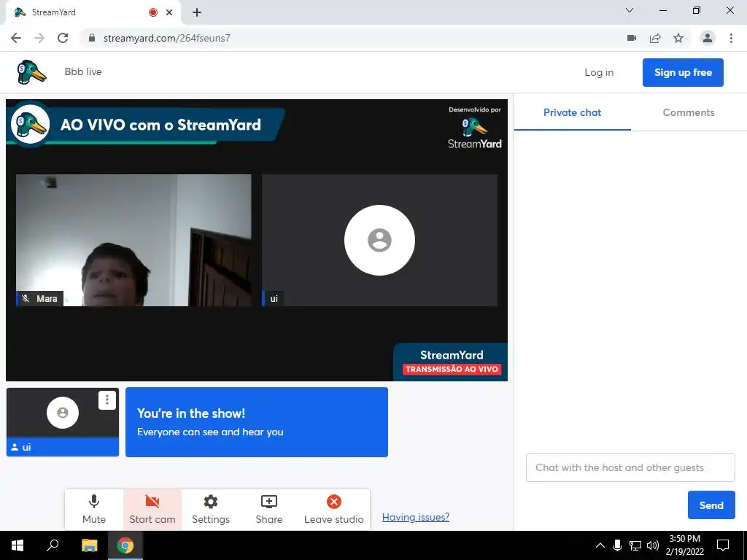Open the Chrome profile avatar
Image resolution: width=747 pixels, height=560 pixels.
[708, 38]
